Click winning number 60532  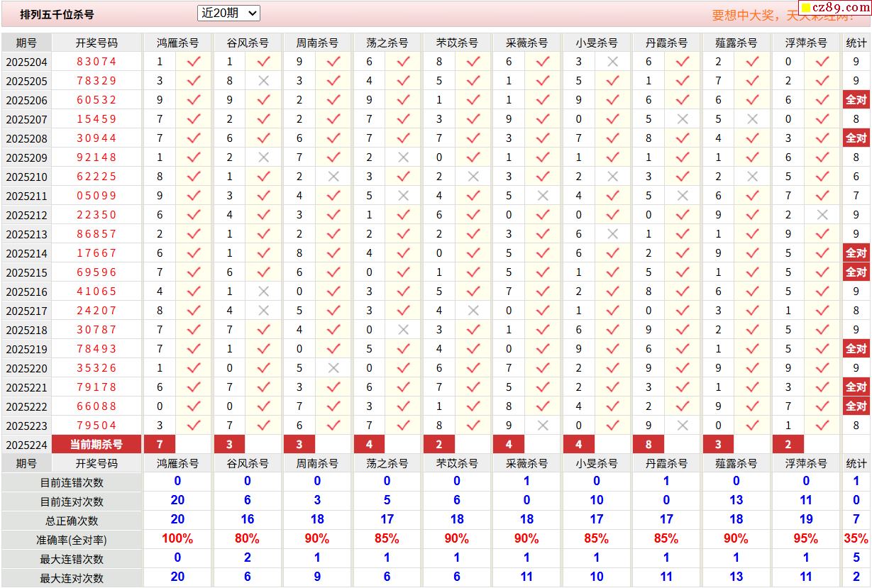click(96, 100)
